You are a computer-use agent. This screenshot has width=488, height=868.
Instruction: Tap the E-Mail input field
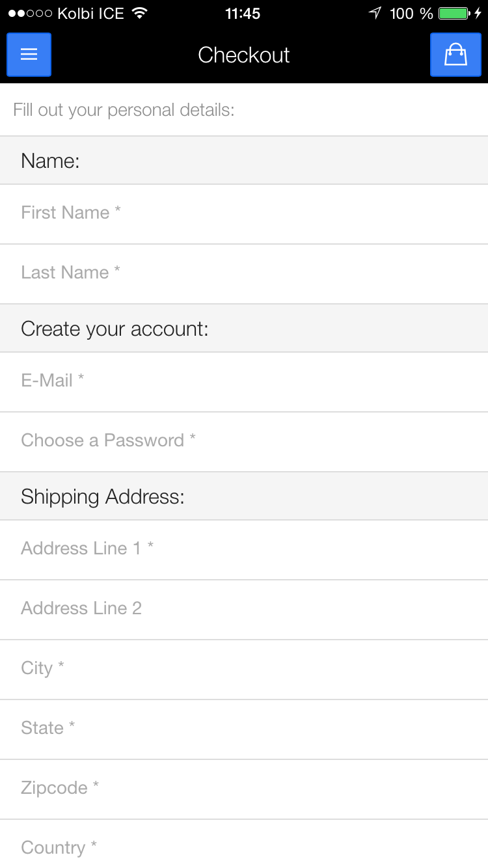point(244,381)
